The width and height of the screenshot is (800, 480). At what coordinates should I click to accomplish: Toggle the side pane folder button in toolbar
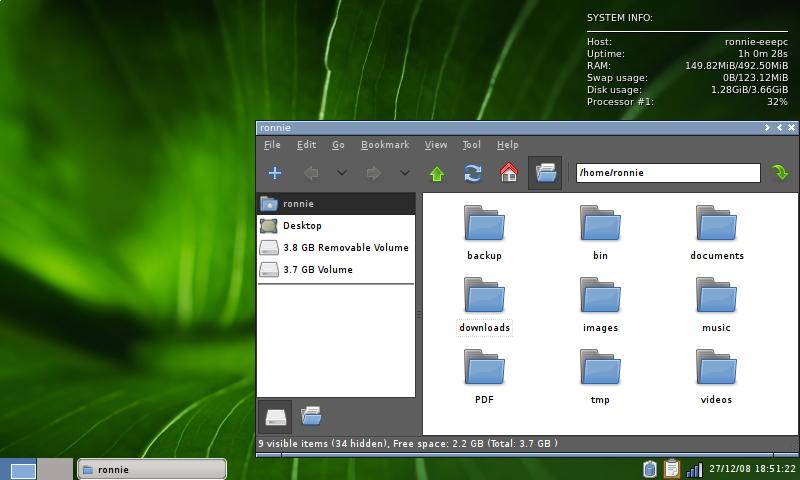point(545,173)
